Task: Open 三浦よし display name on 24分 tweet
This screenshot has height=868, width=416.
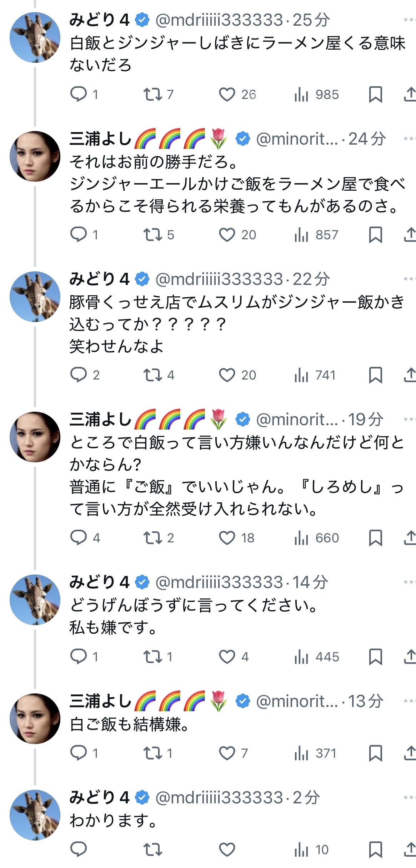Action: click(x=101, y=139)
